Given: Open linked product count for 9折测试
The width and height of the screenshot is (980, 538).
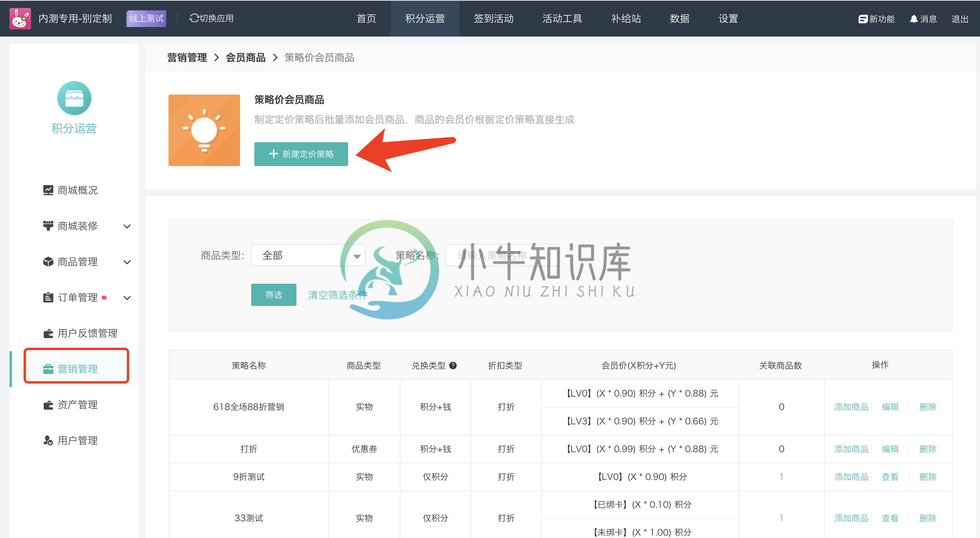Looking at the screenshot, I should coord(781,477).
